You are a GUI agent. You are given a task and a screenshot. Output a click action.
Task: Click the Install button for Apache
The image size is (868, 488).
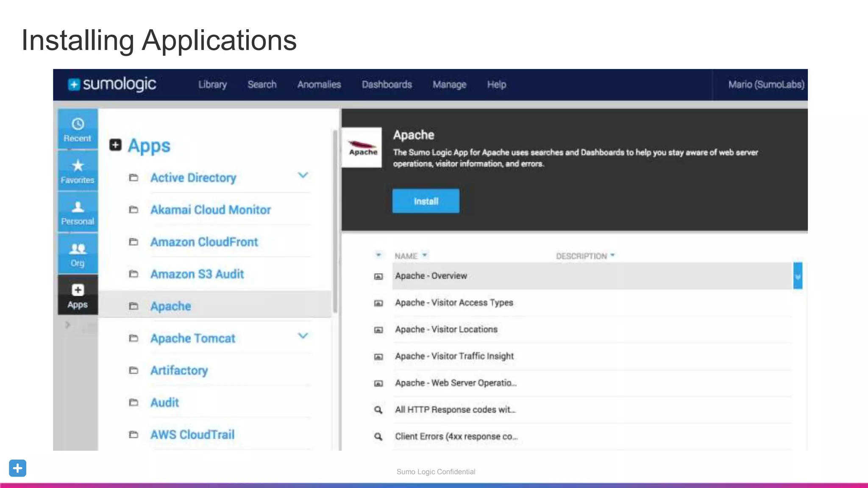(x=426, y=201)
